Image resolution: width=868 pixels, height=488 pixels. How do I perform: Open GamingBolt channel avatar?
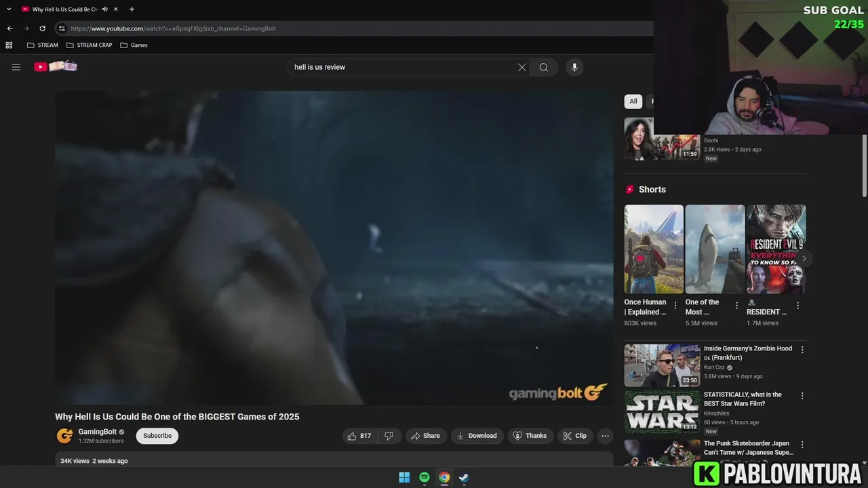64,436
